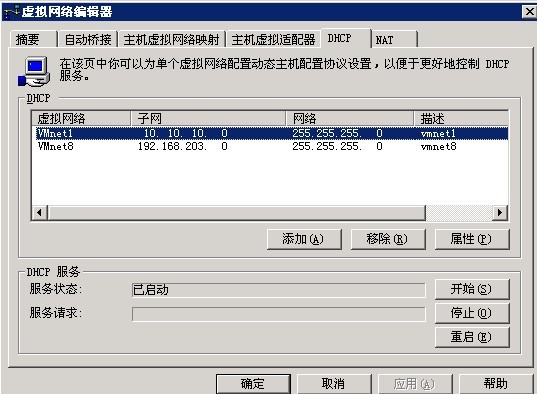This screenshot has height=394, width=537.
Task: Restart the DHCP service with 重启(E)
Action: (x=472, y=337)
